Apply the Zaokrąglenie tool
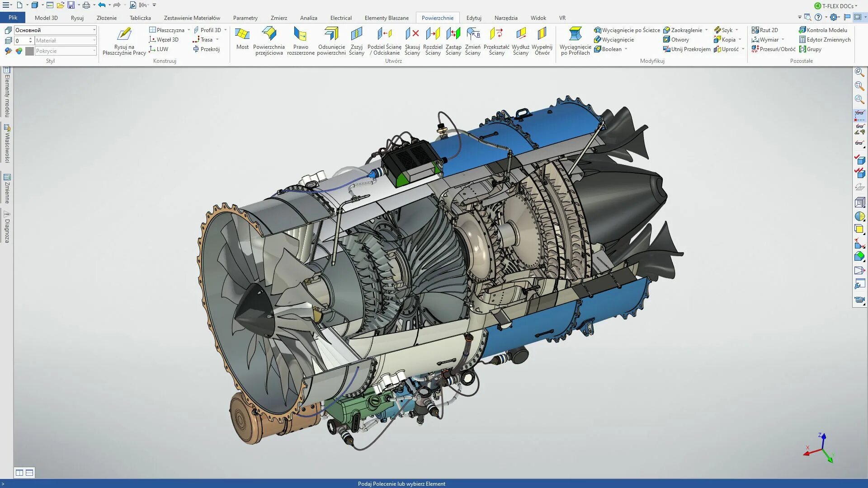 coord(684,30)
